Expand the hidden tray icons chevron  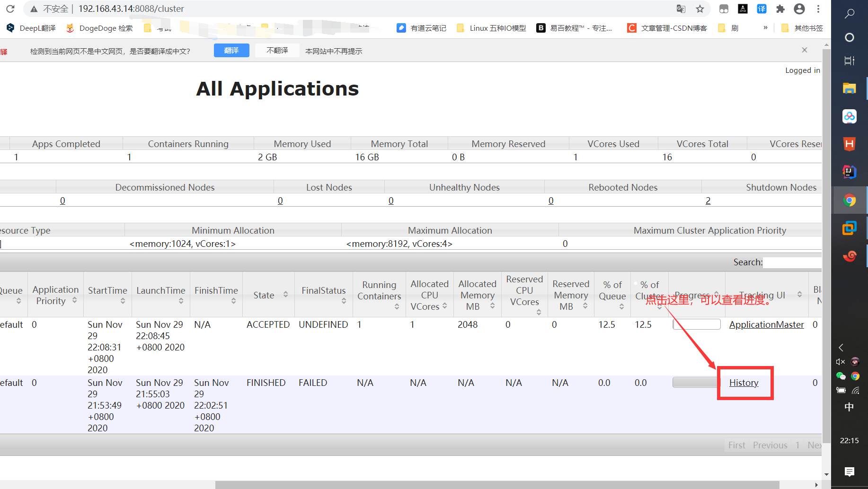click(841, 348)
